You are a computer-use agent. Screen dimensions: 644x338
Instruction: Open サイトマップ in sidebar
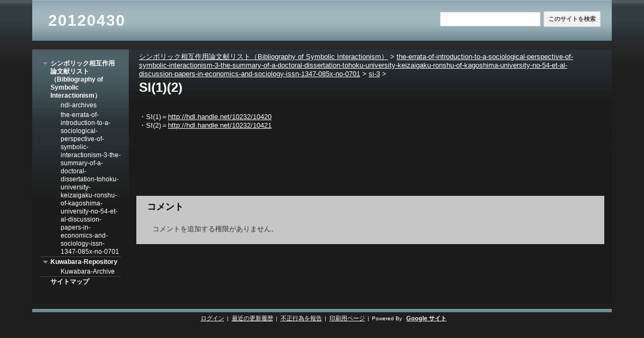point(70,282)
